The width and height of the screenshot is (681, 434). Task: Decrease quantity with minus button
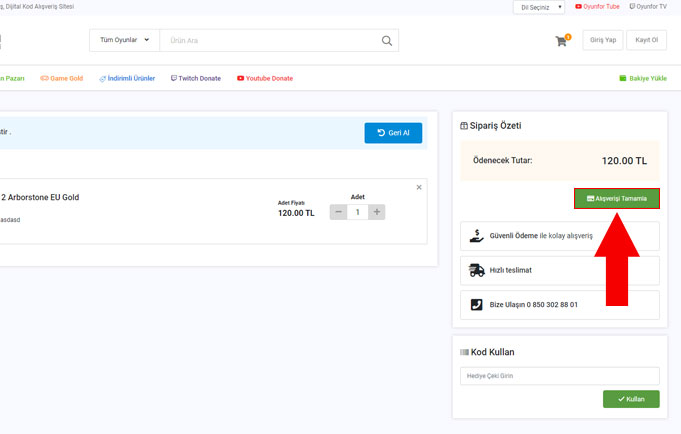[x=339, y=212]
